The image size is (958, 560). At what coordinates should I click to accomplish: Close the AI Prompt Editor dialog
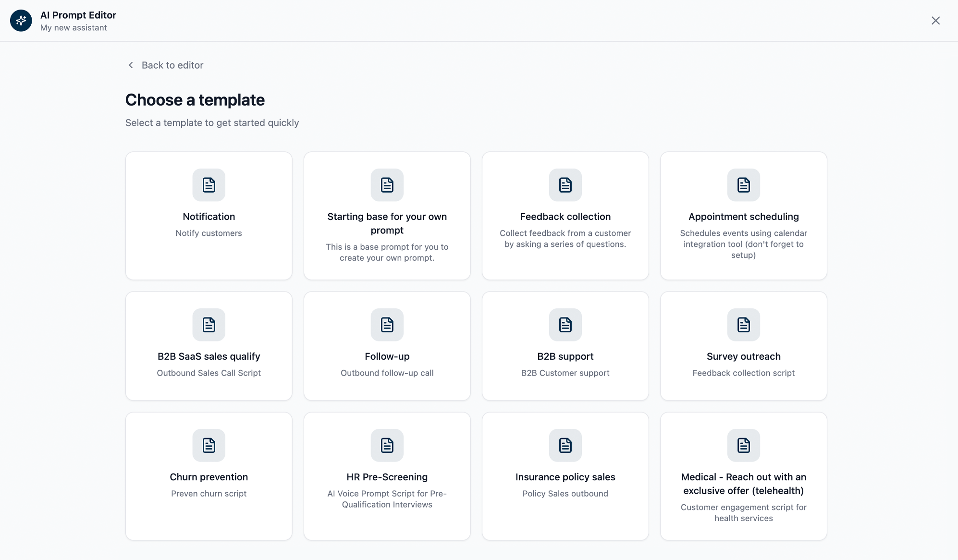tap(936, 21)
